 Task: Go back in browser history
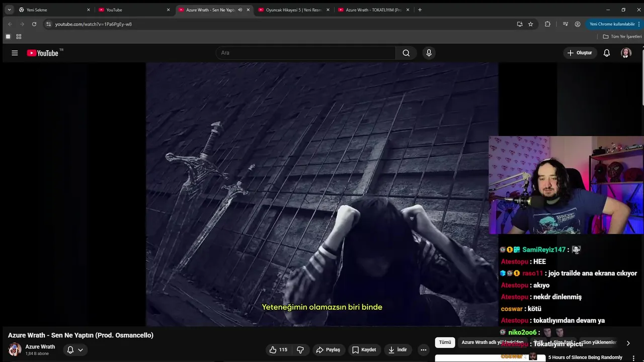[x=10, y=24]
